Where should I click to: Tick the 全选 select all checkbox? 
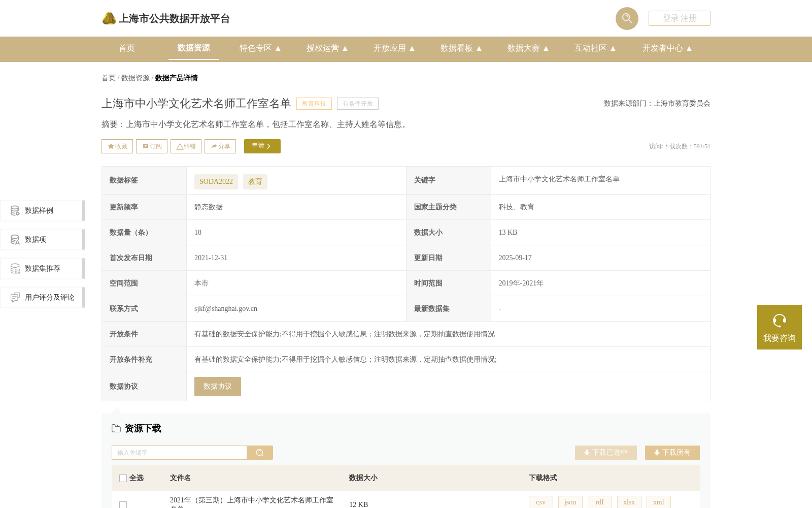pyautogui.click(x=123, y=478)
